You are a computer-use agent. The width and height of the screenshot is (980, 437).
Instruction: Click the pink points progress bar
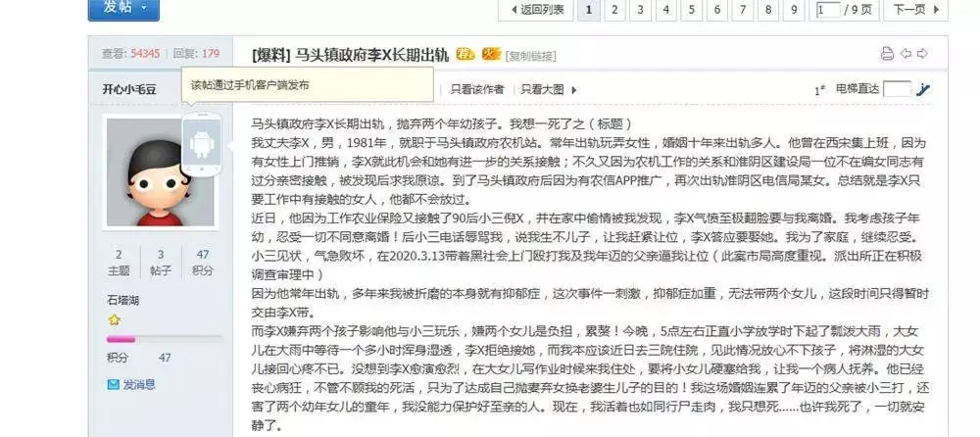[x=122, y=339]
